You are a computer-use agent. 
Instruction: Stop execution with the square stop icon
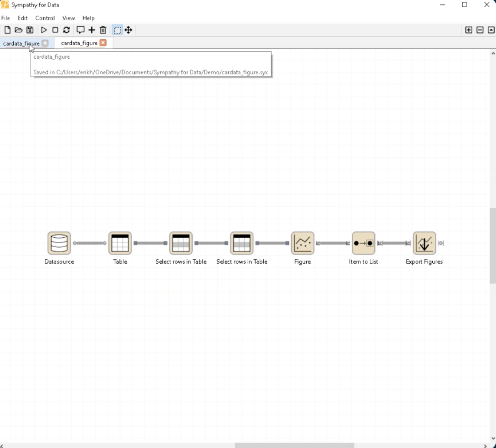coord(55,30)
